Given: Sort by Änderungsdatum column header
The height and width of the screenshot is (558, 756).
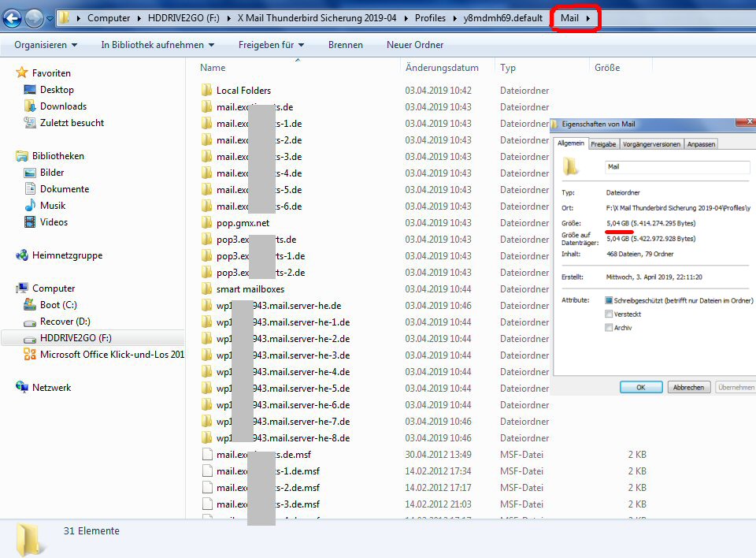Looking at the screenshot, I should pyautogui.click(x=442, y=68).
